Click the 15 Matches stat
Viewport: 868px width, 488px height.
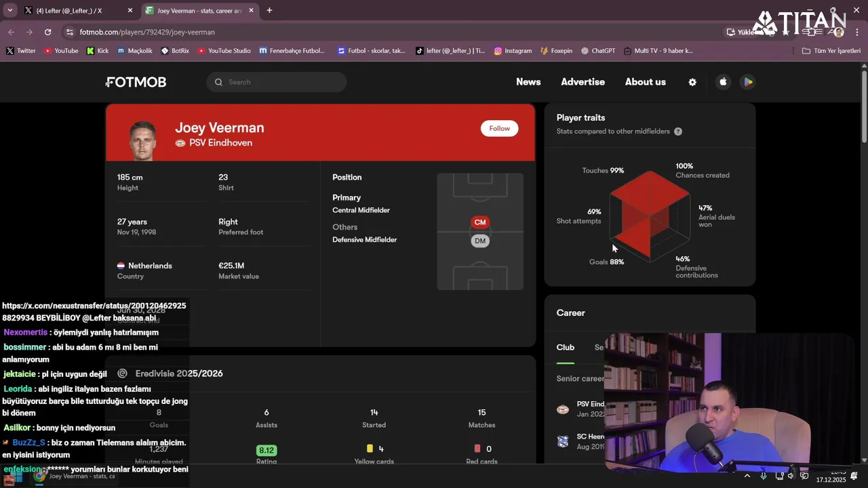pos(481,418)
